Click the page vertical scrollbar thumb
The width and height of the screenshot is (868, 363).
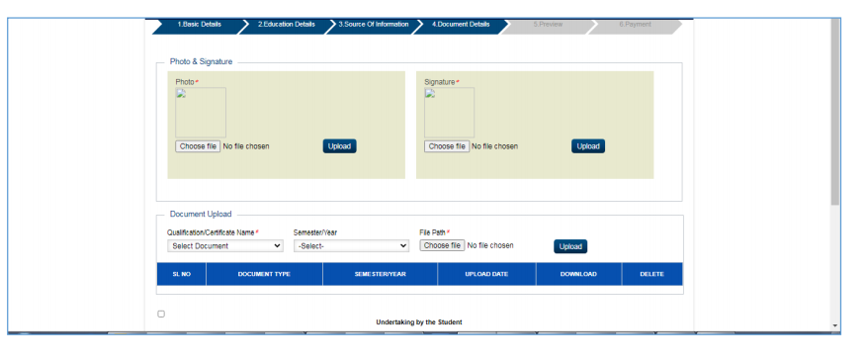pos(834,111)
